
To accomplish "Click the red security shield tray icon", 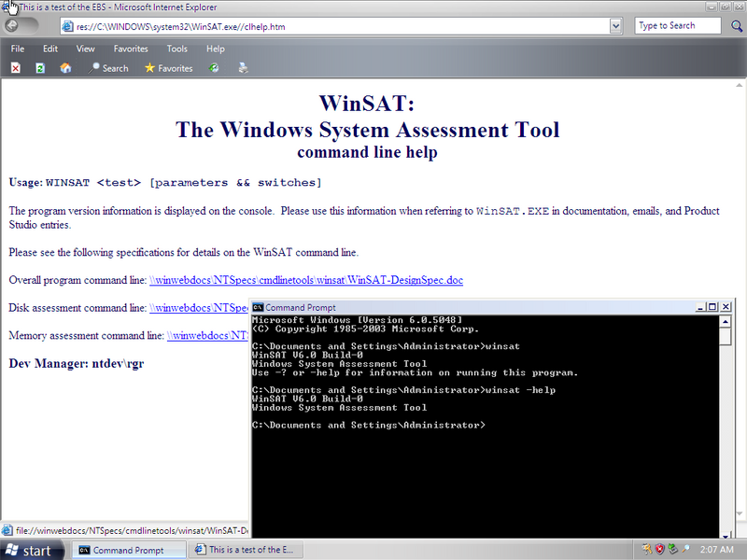I will tap(659, 550).
